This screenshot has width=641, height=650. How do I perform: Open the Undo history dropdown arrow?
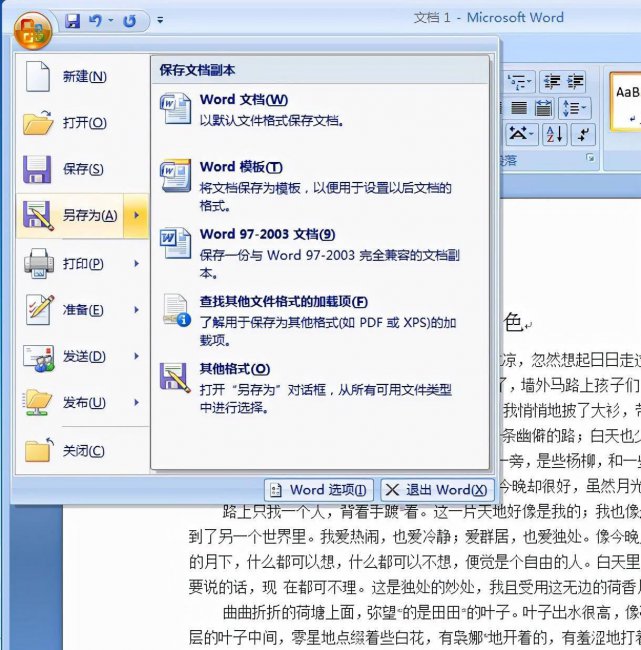[x=111, y=20]
